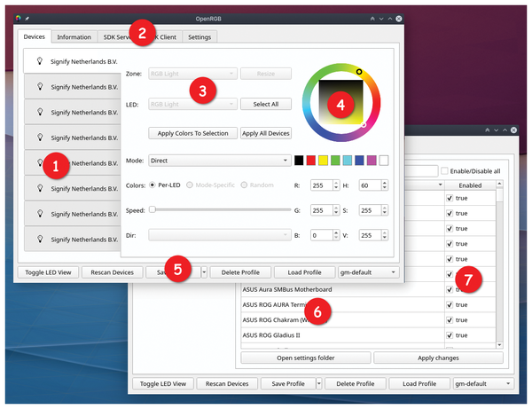532x409 pixels.
Task: Click Toggle LED View in front window
Action: coord(48,272)
